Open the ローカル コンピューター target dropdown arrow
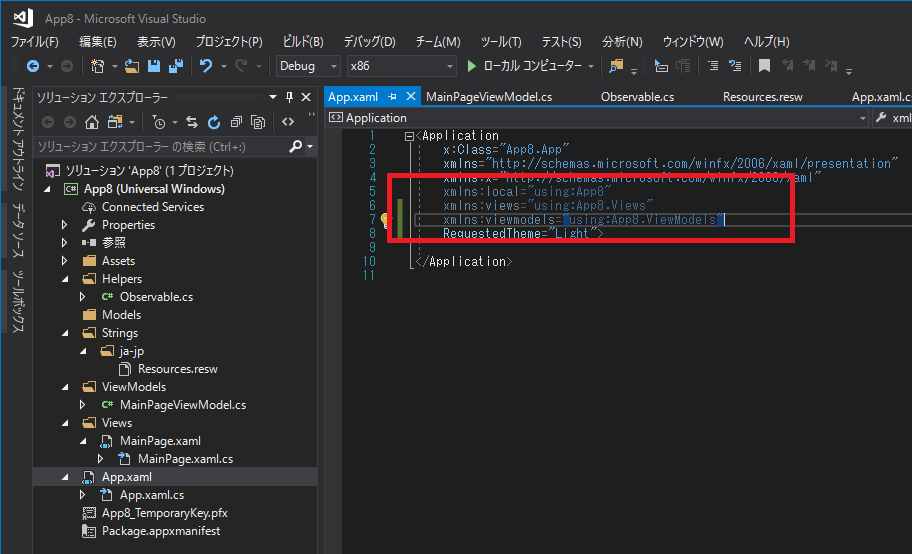This screenshot has width=912, height=554. (591, 66)
